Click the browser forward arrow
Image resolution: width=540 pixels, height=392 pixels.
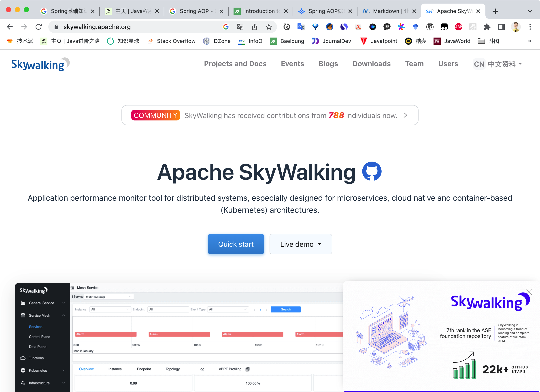point(24,27)
